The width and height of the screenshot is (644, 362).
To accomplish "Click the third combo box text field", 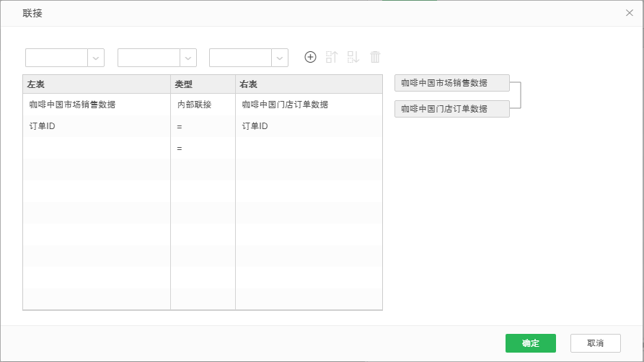I will (x=240, y=58).
